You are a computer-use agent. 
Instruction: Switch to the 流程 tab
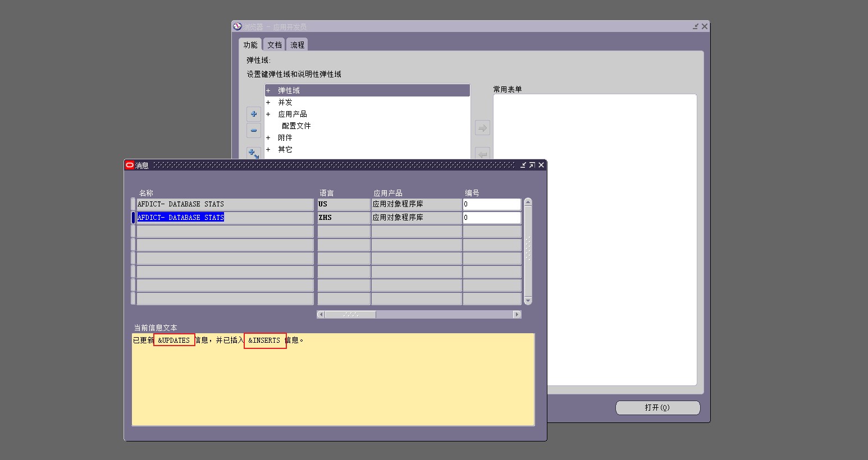[297, 44]
